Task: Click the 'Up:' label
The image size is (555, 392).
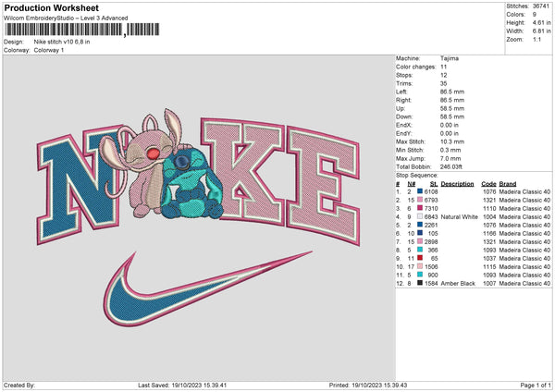Action: (x=400, y=108)
